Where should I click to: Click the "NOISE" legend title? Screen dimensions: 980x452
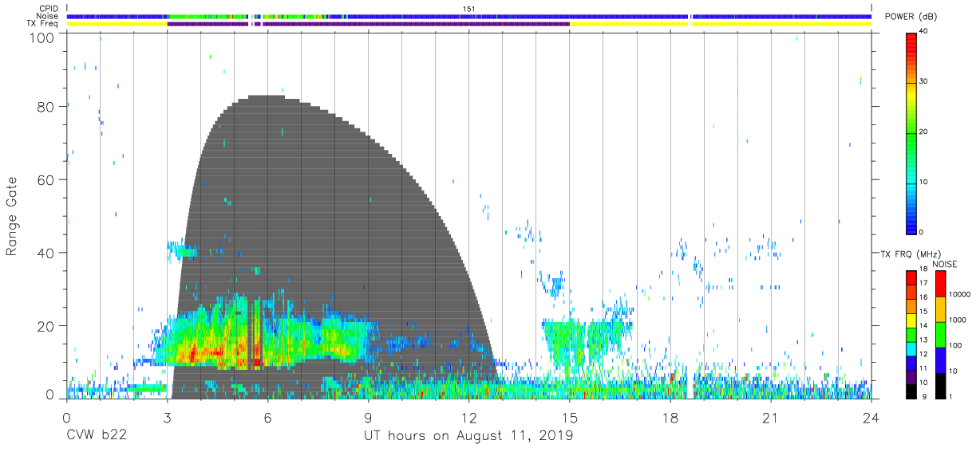[x=944, y=264]
